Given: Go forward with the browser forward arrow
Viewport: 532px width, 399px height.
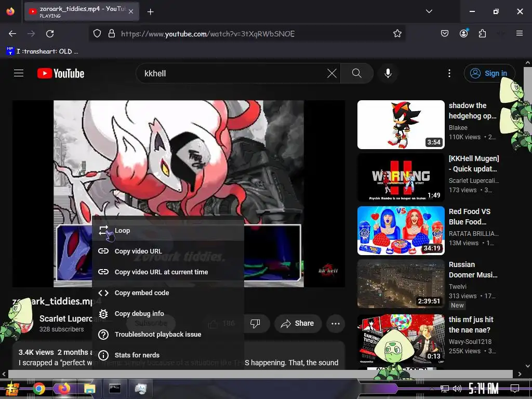Looking at the screenshot, I should [x=31, y=34].
